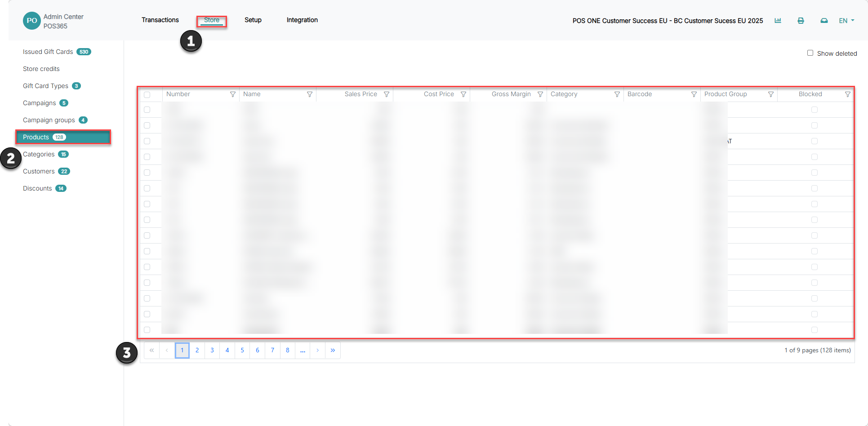The height and width of the screenshot is (426, 868).
Task: Open the Transactions menu
Action: [160, 20]
